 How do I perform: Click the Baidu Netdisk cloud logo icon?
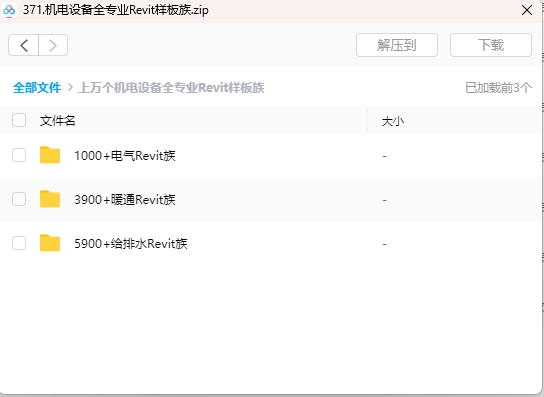[x=9, y=10]
